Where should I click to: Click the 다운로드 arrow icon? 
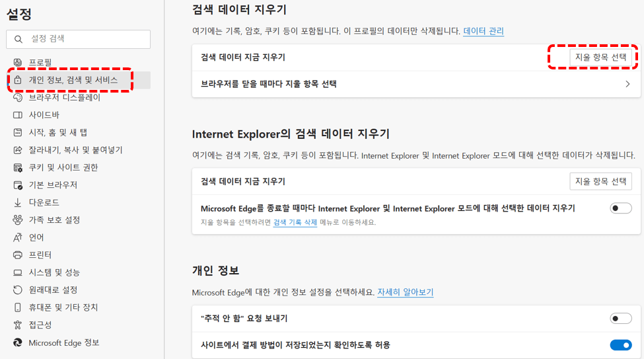click(x=18, y=202)
